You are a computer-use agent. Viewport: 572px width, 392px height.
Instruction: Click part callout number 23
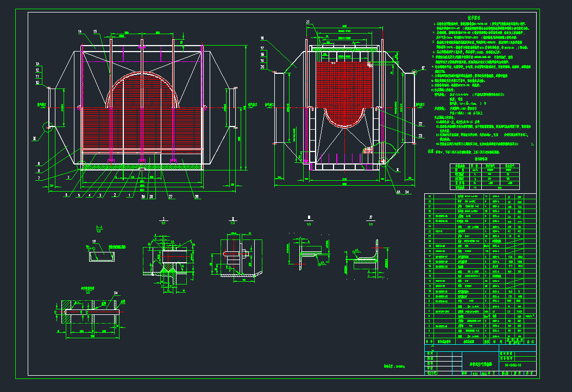coord(420,135)
